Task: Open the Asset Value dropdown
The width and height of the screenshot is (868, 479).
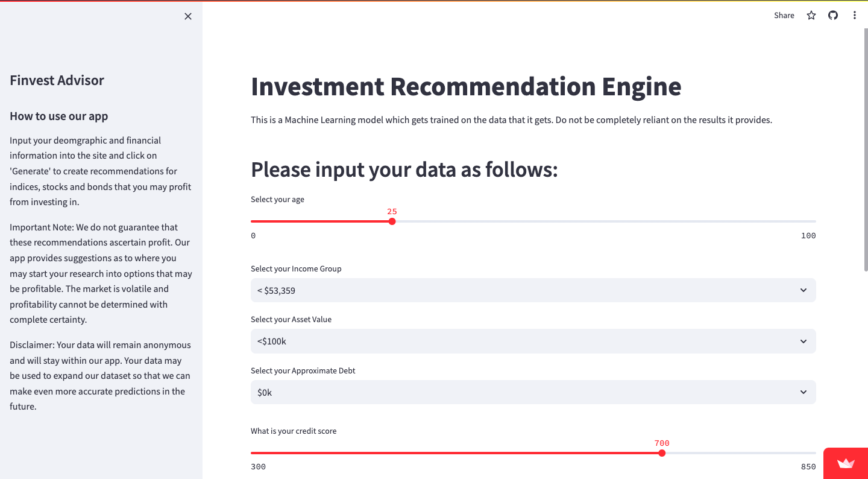Action: point(533,341)
